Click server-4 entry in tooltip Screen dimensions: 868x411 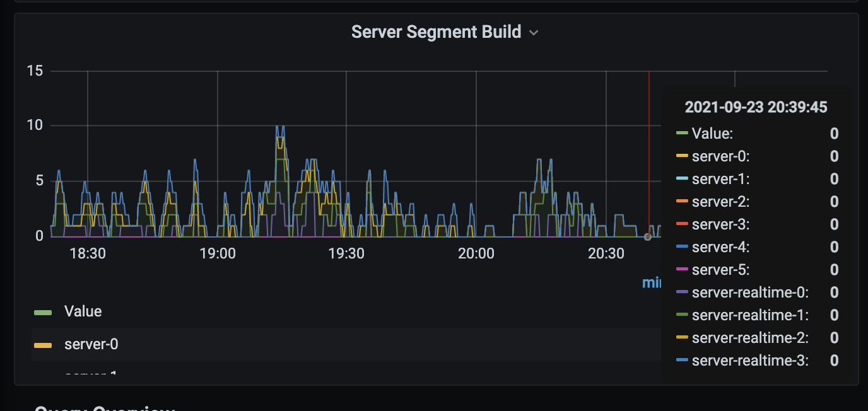point(757,247)
